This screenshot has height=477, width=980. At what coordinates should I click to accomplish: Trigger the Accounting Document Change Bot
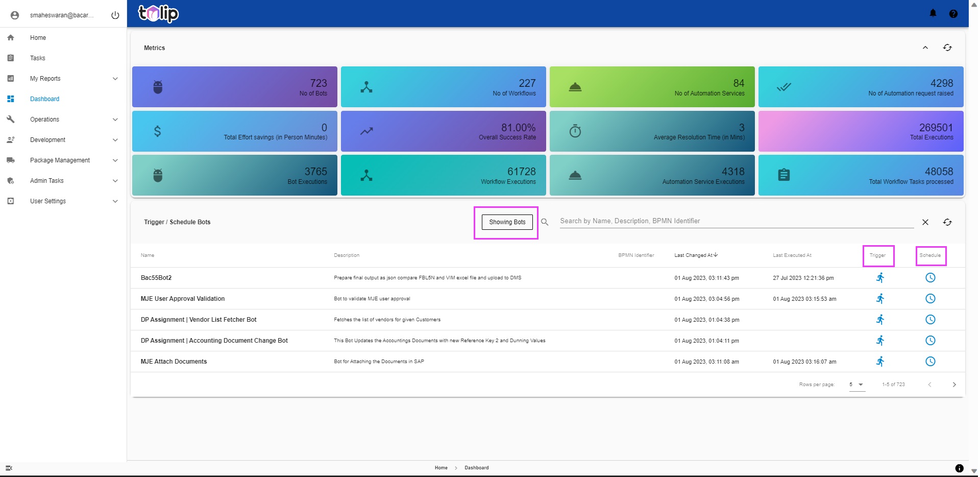click(x=880, y=341)
